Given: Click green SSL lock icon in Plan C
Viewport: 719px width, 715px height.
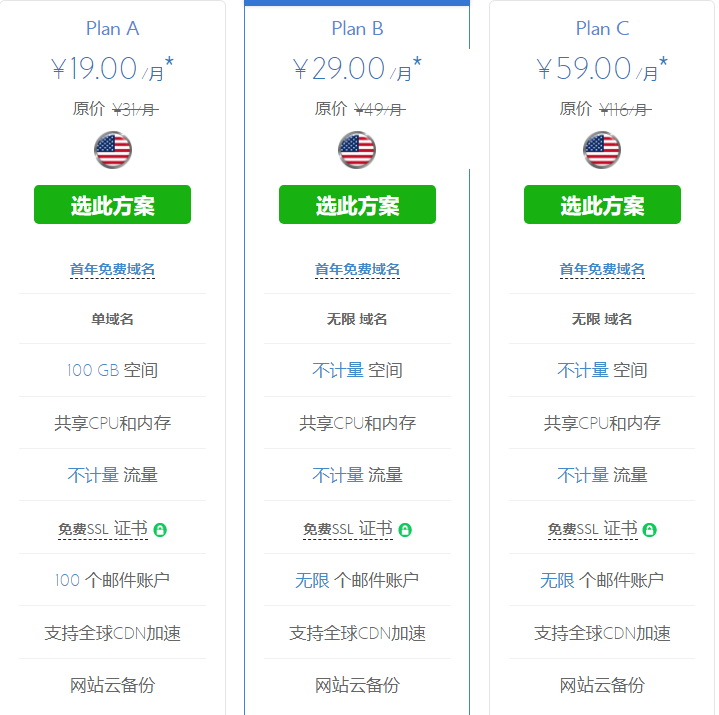Looking at the screenshot, I should point(650,529).
